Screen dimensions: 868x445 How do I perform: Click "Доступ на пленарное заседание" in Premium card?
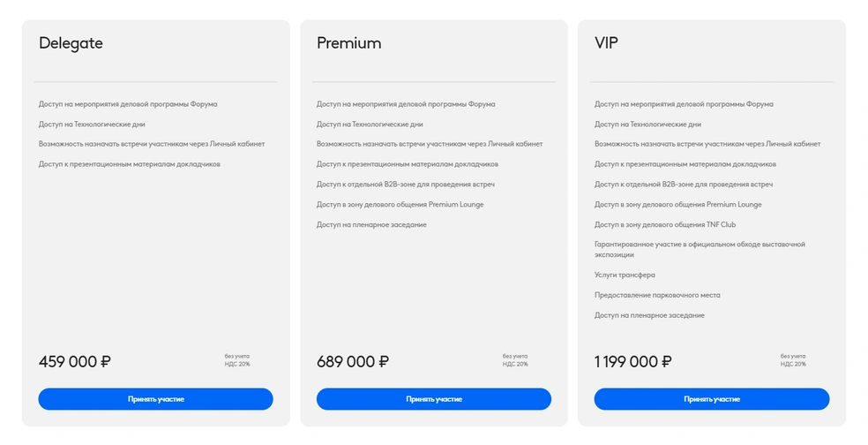pyautogui.click(x=371, y=224)
